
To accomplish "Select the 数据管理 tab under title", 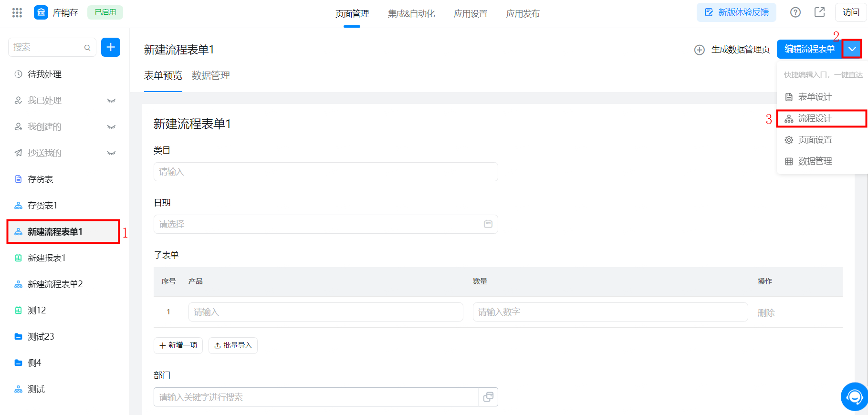I will pyautogui.click(x=211, y=75).
